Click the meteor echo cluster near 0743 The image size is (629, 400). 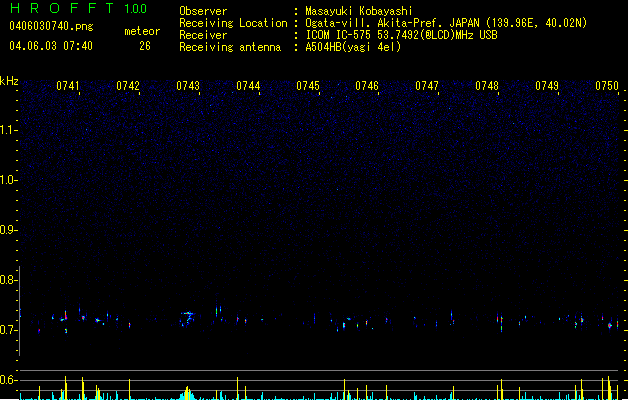tap(187, 318)
